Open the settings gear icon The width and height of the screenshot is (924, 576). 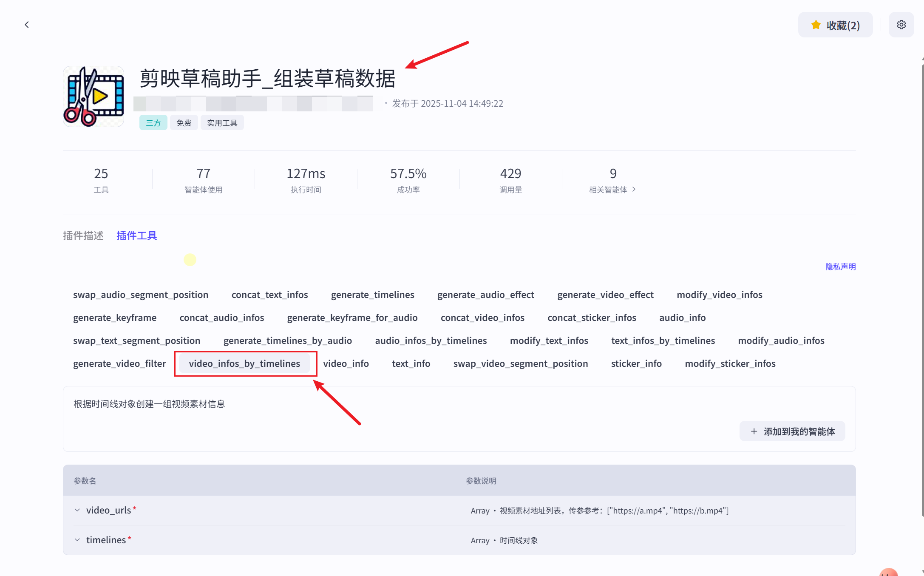click(901, 24)
